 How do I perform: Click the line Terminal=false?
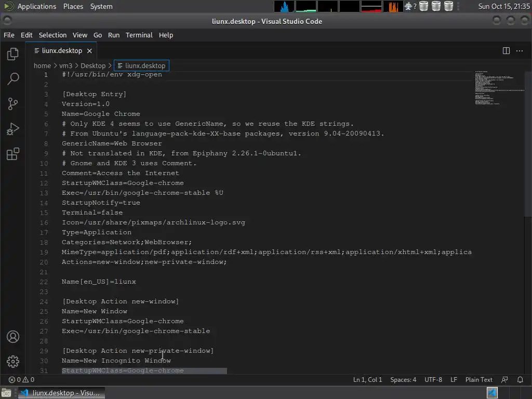[92, 212]
